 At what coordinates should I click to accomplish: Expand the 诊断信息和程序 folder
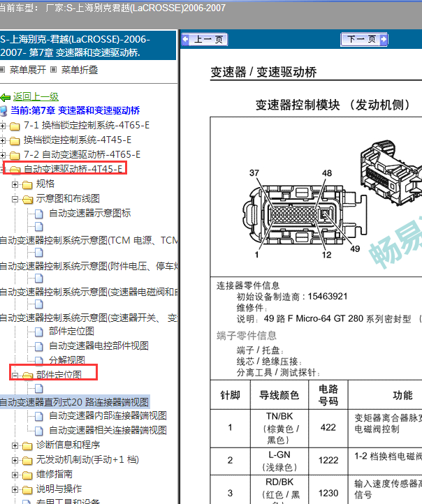15,445
